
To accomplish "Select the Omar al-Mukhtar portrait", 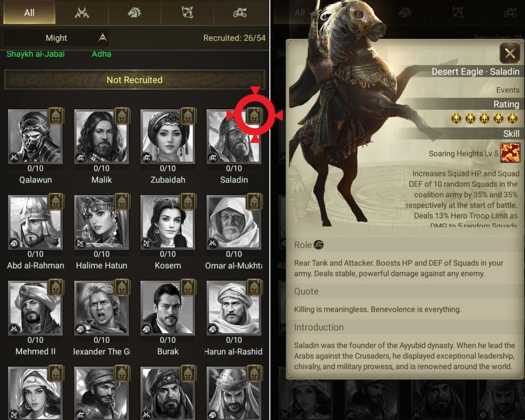I will (234, 222).
